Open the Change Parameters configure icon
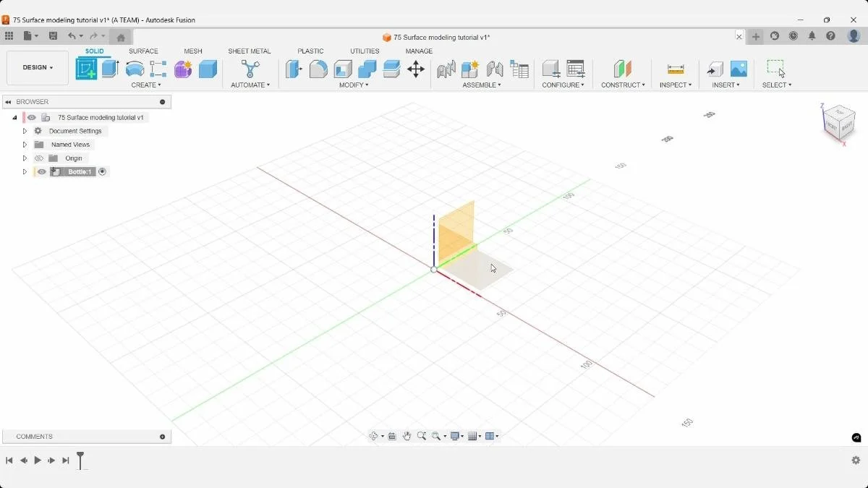This screenshot has width=868, height=488. pyautogui.click(x=576, y=69)
